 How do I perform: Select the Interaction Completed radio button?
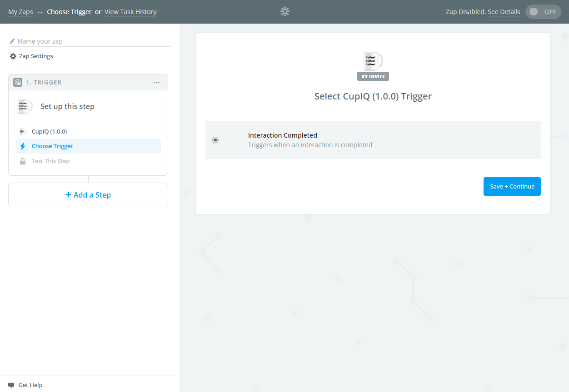tap(215, 140)
